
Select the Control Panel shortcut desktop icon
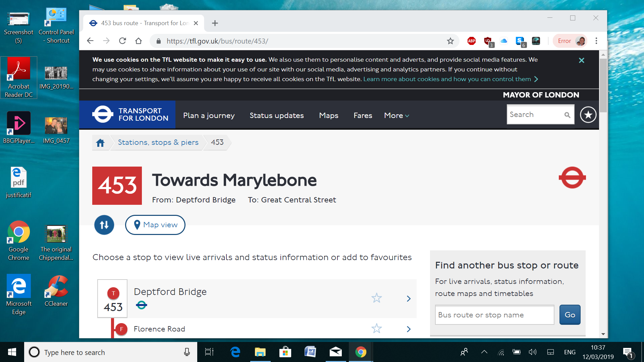click(56, 26)
